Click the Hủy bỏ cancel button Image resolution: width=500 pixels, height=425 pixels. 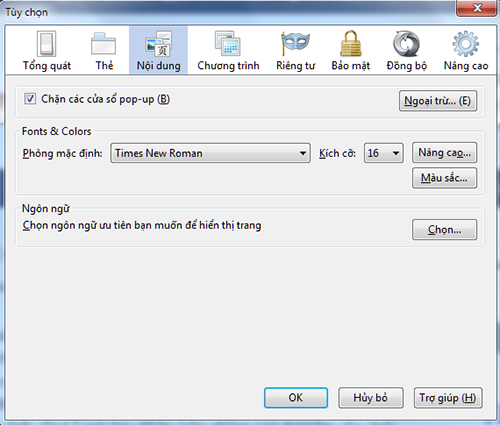point(371,398)
